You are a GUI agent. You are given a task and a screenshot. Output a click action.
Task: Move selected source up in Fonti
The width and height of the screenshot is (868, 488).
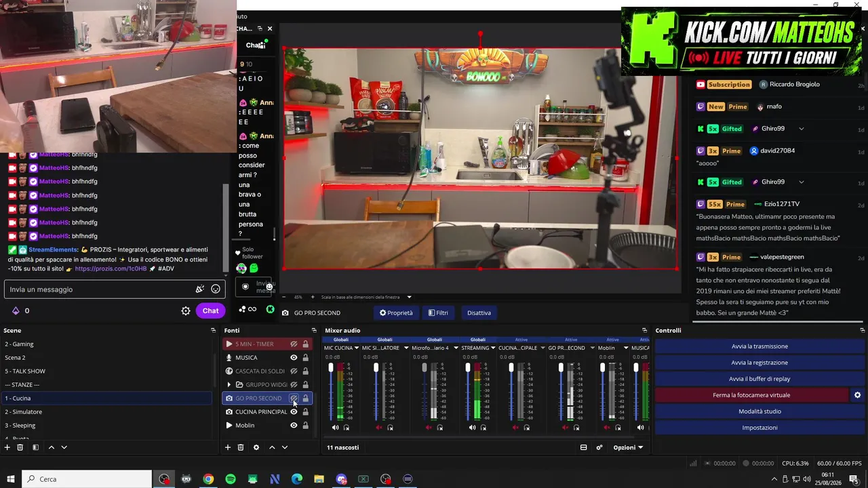click(272, 447)
